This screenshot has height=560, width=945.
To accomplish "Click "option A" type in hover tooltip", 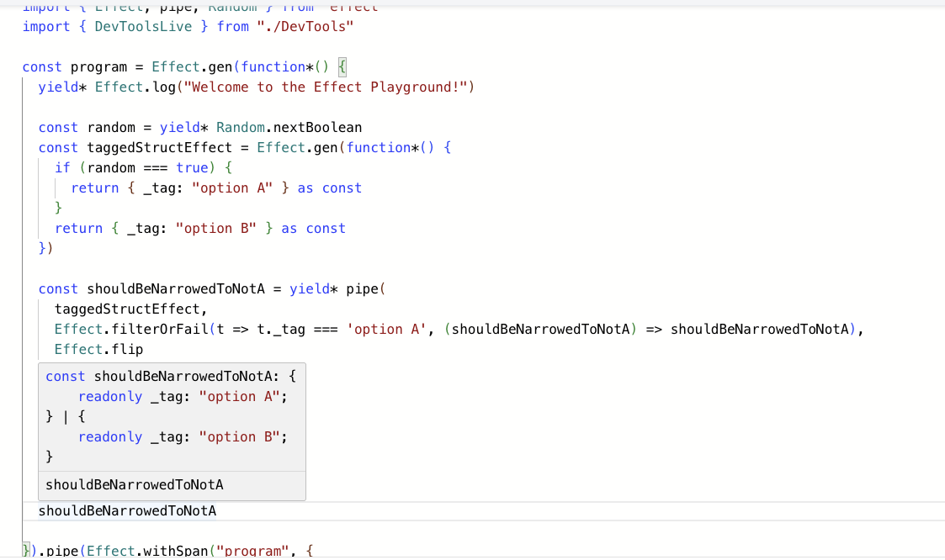I will 239,397.
